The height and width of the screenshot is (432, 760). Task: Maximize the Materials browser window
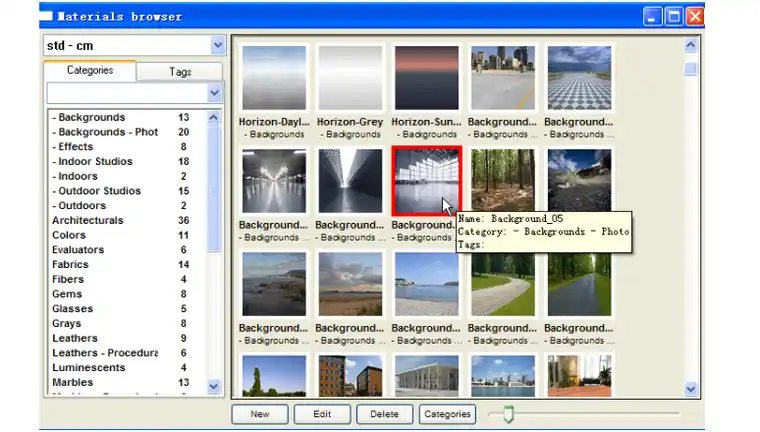pos(674,17)
